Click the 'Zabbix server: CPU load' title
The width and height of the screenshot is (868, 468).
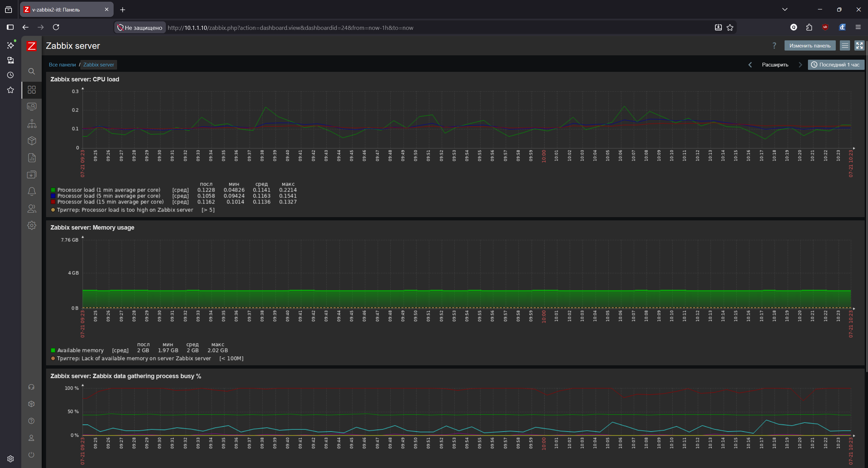[x=85, y=79]
